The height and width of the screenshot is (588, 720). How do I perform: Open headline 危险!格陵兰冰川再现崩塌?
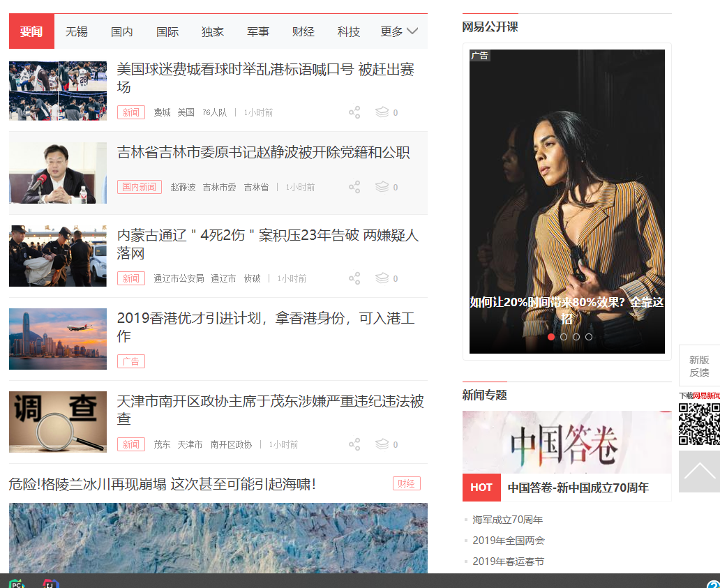point(163,484)
